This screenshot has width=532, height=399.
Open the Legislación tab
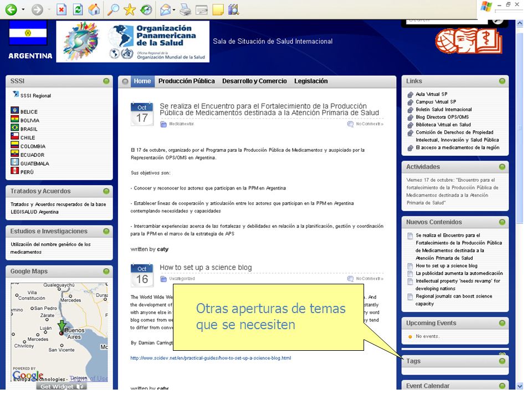311,81
